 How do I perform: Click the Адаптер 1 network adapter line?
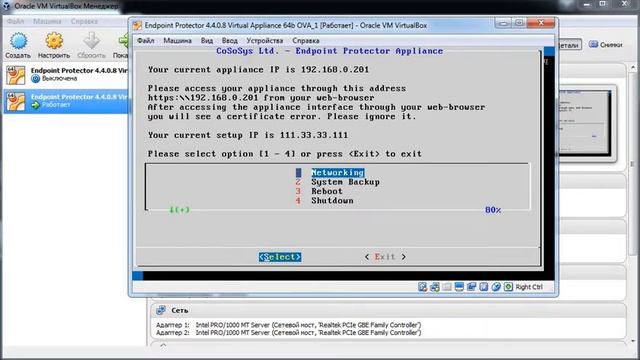[288, 325]
